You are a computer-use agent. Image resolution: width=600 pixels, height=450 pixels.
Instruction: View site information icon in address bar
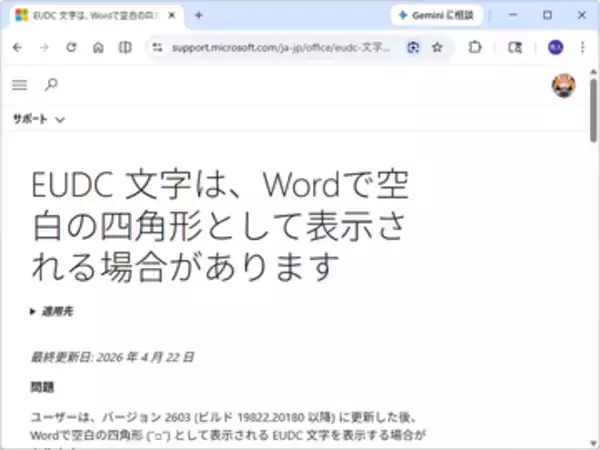click(157, 47)
